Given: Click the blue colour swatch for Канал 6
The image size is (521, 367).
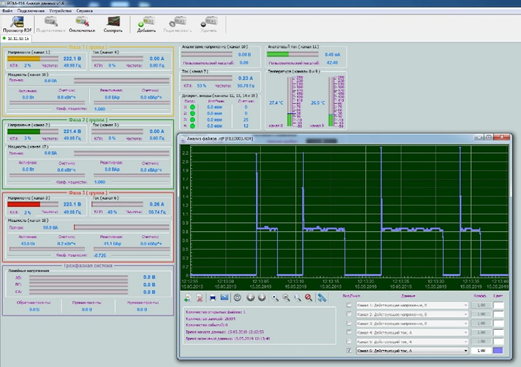Looking at the screenshot, I should (x=498, y=350).
